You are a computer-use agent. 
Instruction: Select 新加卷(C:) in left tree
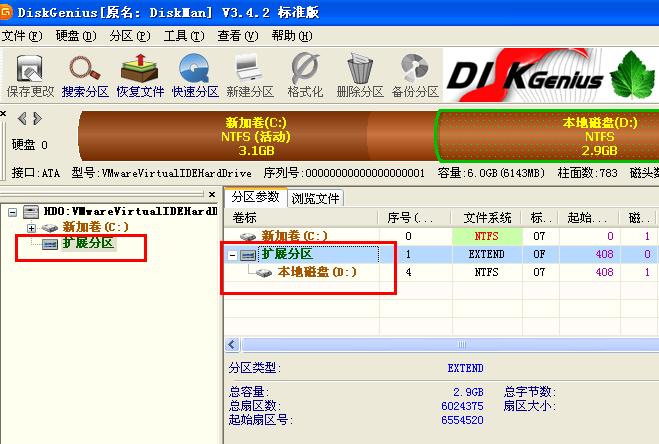pyautogui.click(x=95, y=227)
